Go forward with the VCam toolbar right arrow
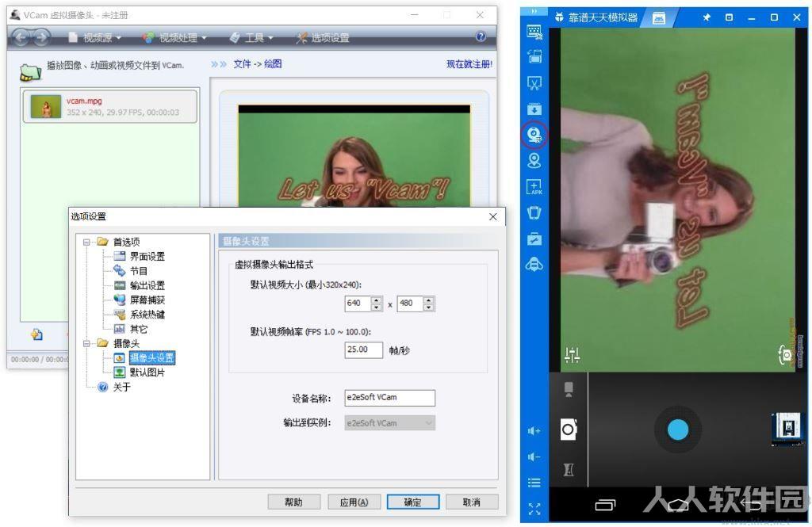This screenshot has width=812, height=527. 41,37
